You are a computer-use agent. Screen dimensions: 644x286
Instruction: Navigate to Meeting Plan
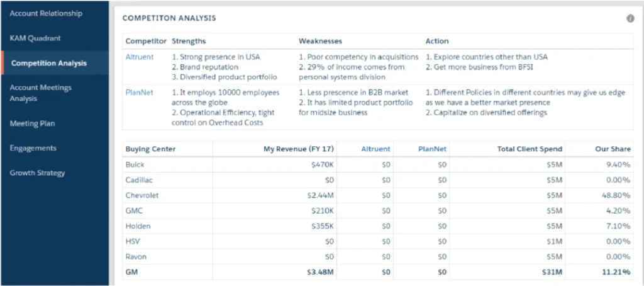(x=33, y=123)
